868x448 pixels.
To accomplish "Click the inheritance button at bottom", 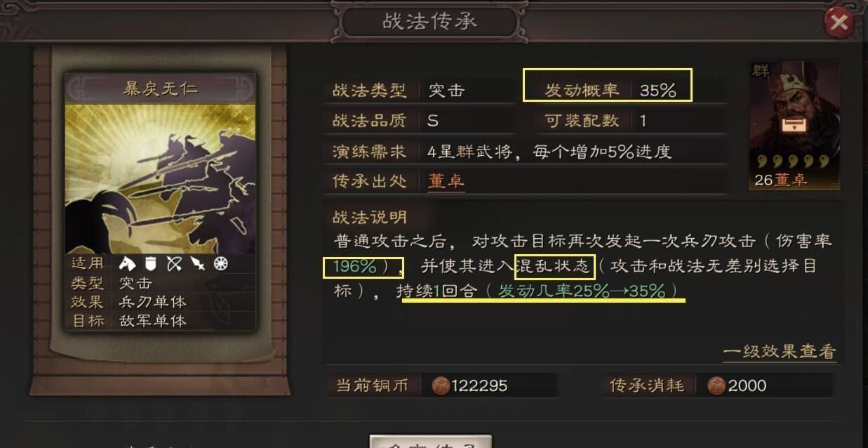I will click(430, 442).
